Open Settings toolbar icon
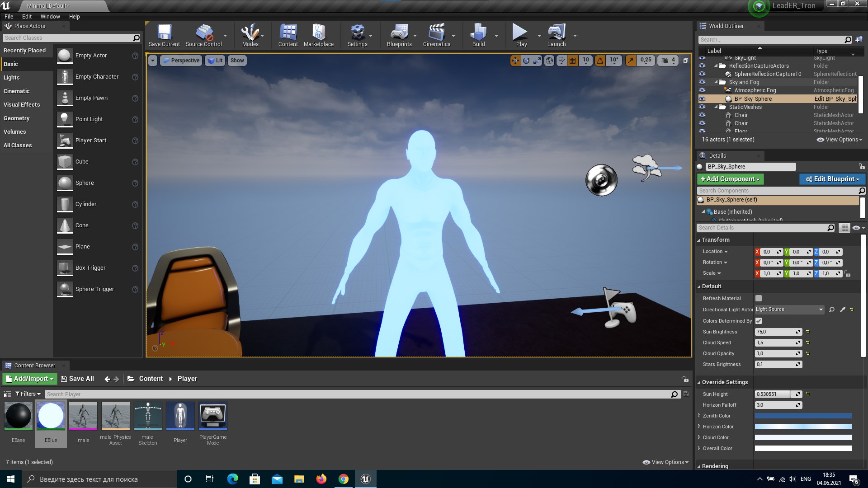 point(357,35)
